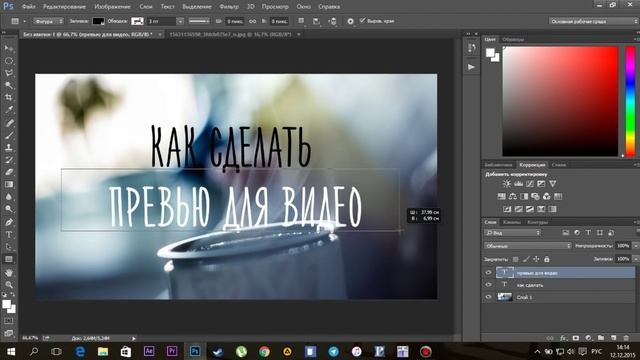Open layer filter 'Вид' dropdown

click(x=513, y=233)
